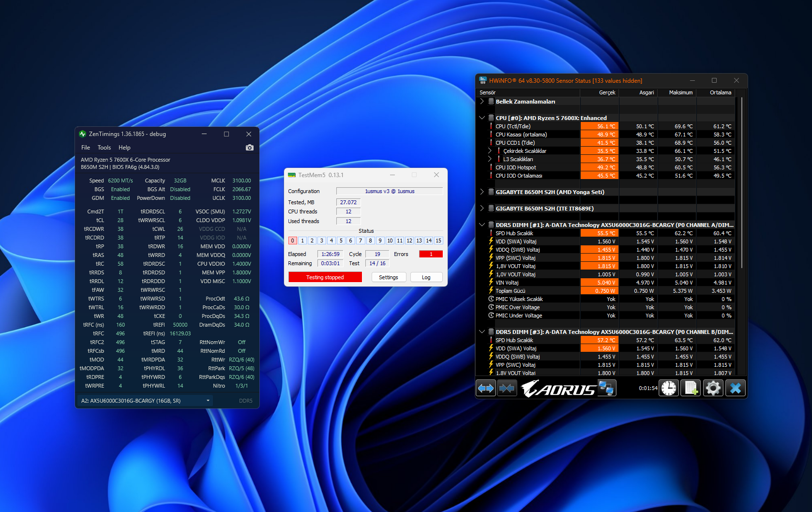Click the 6200 MT/s Speed value in ZenTimings
The image size is (812, 512).
click(120, 181)
